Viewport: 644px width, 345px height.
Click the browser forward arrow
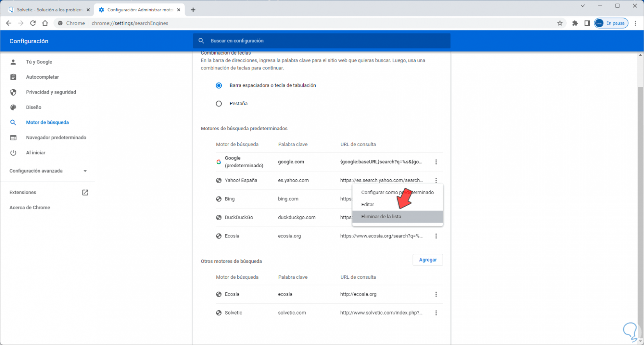tap(21, 23)
